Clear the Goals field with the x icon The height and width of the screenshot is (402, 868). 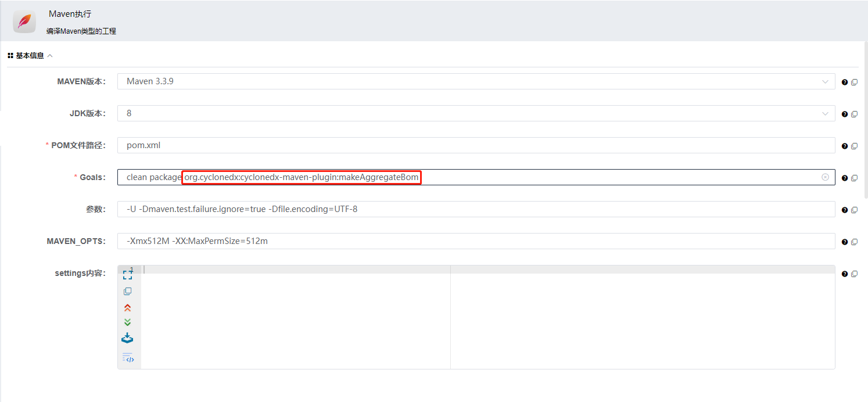tap(825, 177)
